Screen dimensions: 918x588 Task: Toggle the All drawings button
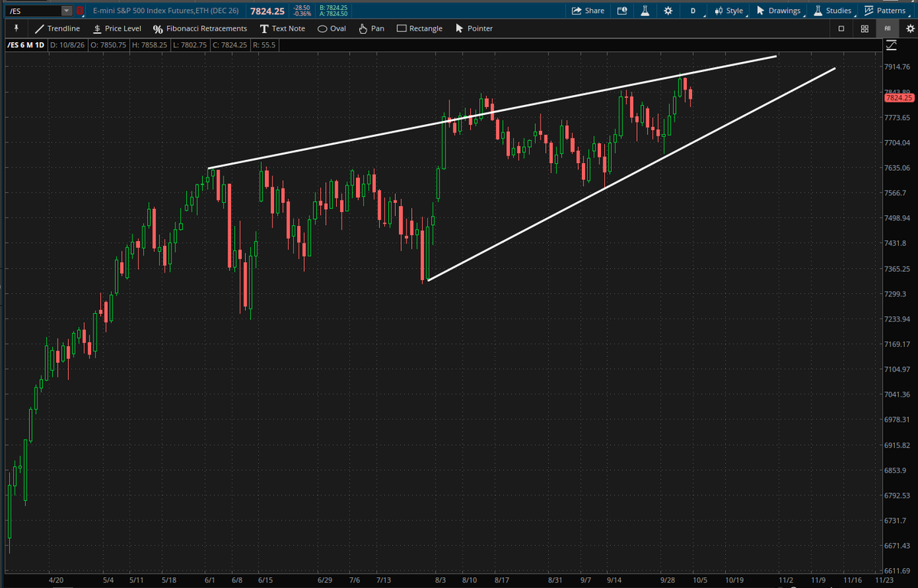[887, 28]
